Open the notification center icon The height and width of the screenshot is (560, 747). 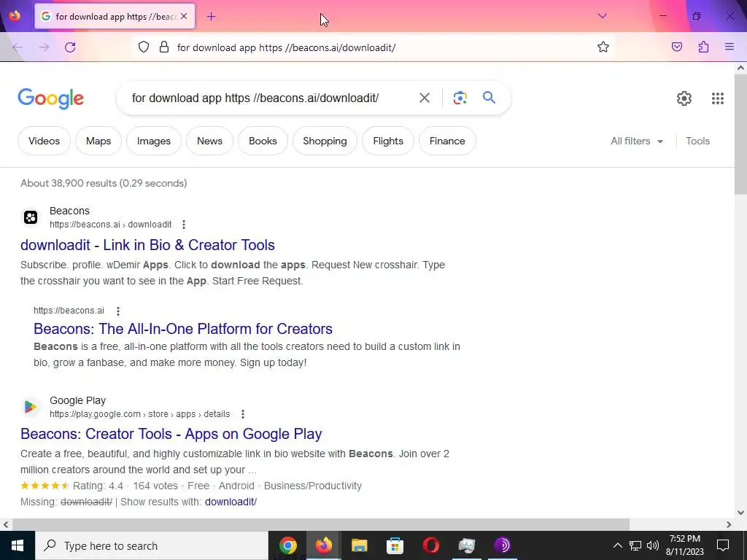click(723, 545)
